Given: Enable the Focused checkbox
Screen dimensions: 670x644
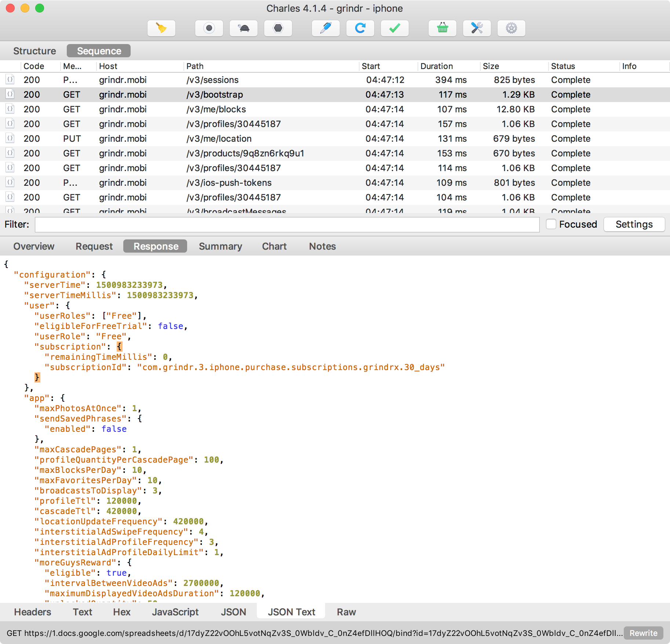Looking at the screenshot, I should [551, 224].
